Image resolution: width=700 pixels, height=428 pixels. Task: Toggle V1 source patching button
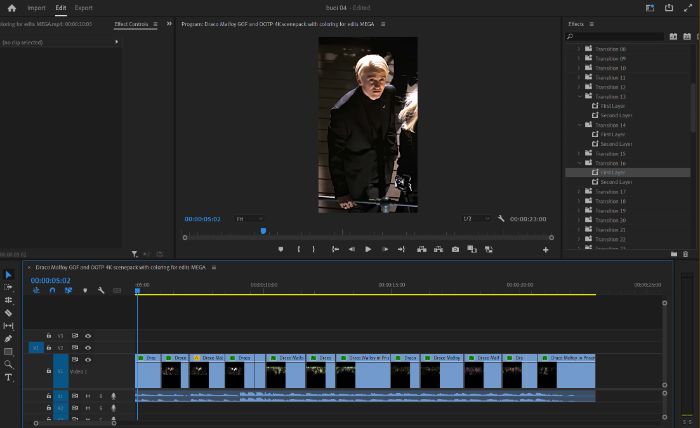pos(36,348)
